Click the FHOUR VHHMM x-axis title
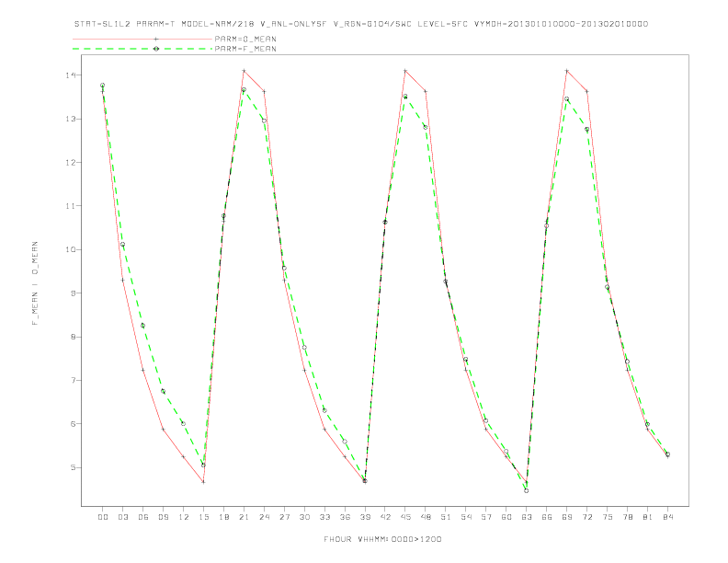 pyautogui.click(x=382, y=539)
